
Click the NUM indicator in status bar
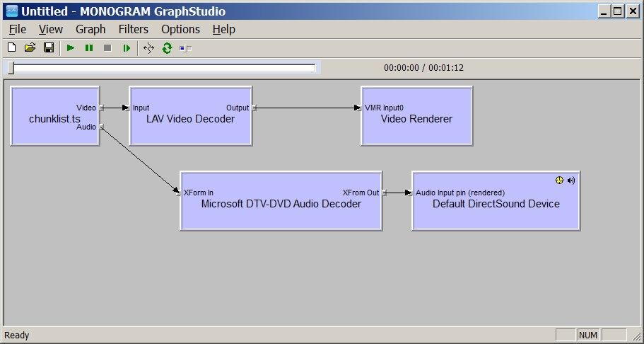(x=588, y=335)
